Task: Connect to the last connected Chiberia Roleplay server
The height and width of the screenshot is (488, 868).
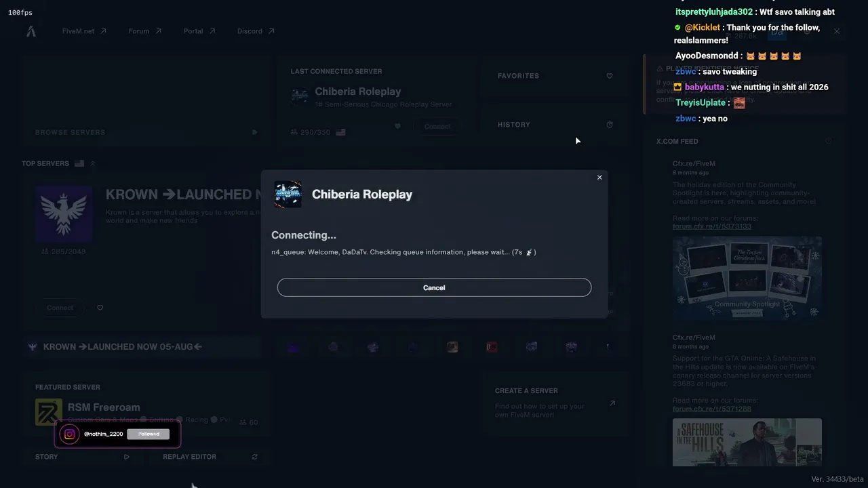Action: 437,126
